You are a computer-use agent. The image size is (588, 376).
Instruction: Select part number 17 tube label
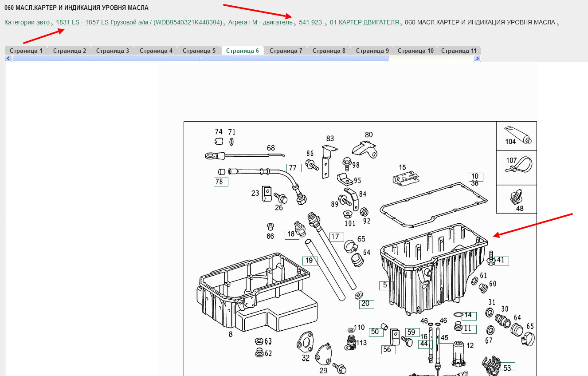(x=336, y=237)
